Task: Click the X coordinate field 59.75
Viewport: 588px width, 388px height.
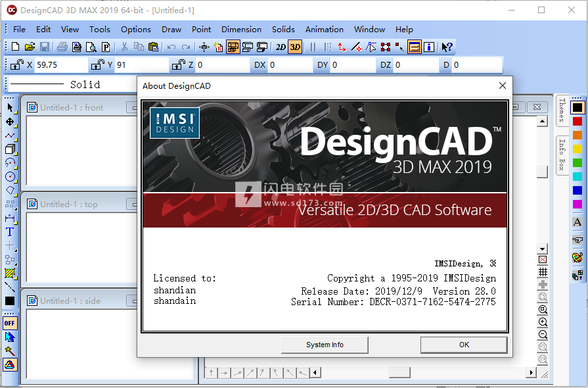Action: click(62, 65)
